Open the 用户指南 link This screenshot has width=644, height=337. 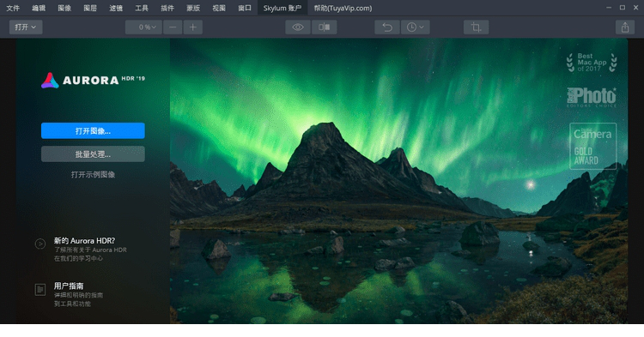tap(69, 286)
